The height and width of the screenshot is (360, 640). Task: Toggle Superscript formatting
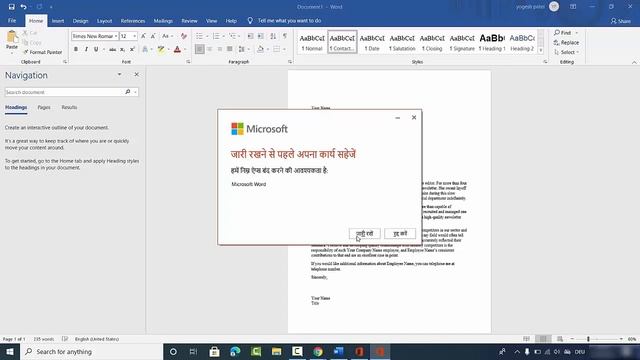point(132,49)
